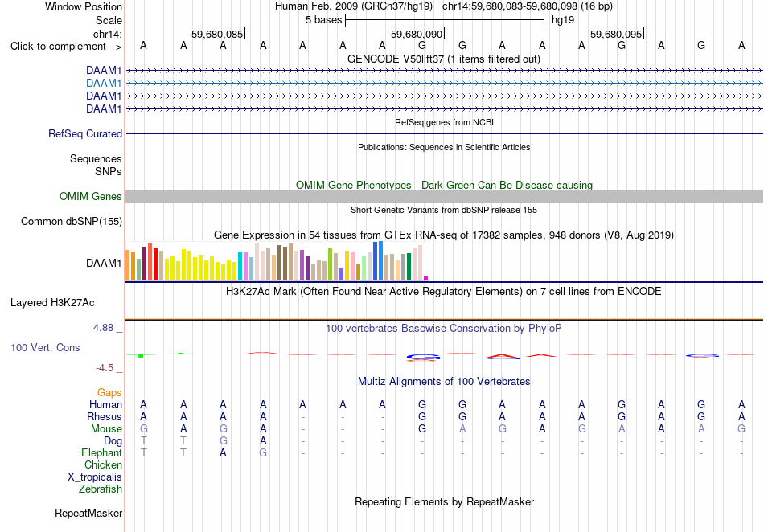
Task: Select the Layered H3K27Ac label
Action: (52, 303)
